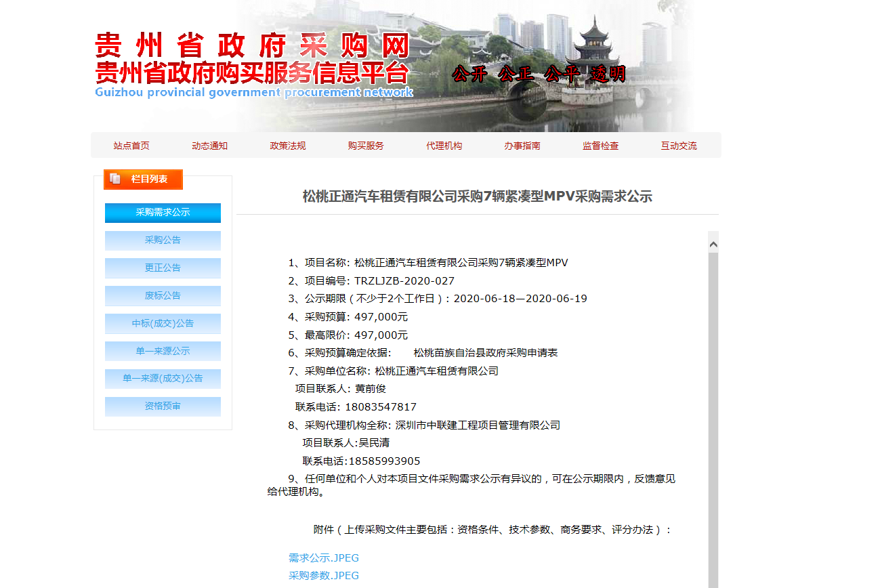Image resolution: width=880 pixels, height=588 pixels.
Task: Click the 附件 description line
Action: 493,530
